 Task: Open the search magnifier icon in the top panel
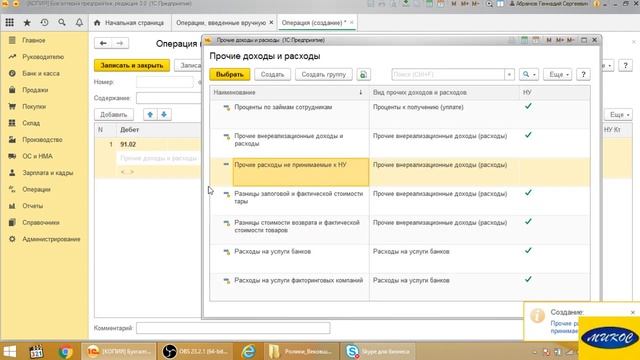point(62,23)
